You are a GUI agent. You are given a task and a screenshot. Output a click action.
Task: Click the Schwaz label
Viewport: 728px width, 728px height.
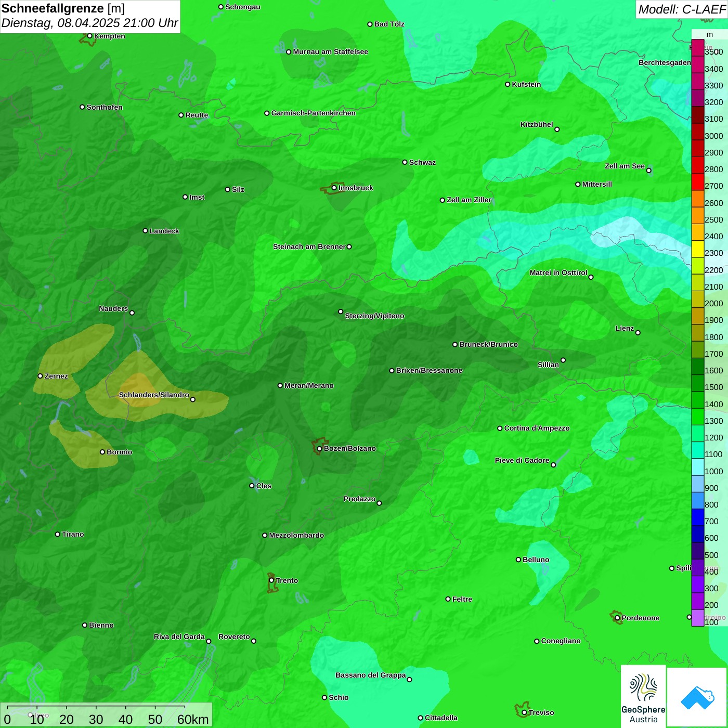(x=422, y=162)
